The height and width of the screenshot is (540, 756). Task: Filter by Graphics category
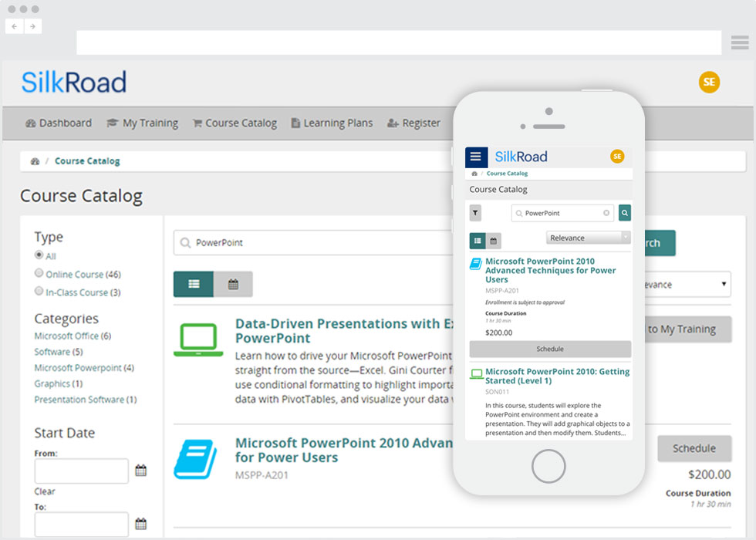click(x=59, y=384)
